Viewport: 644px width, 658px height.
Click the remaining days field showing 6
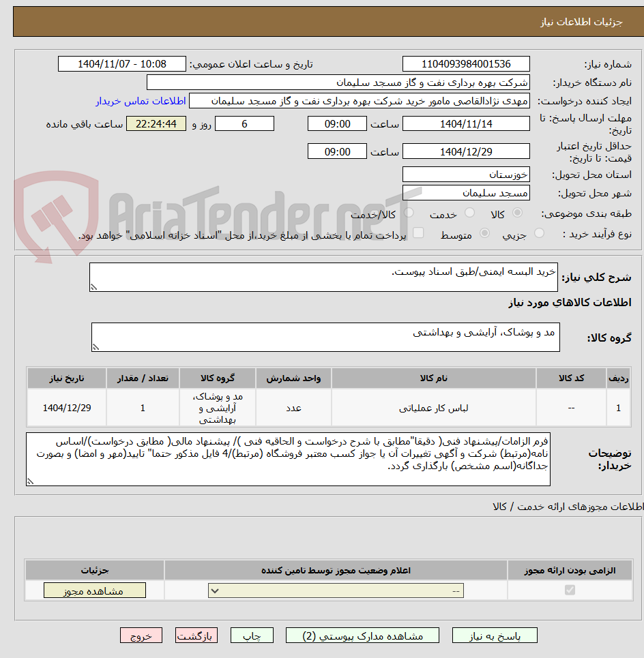coord(244,124)
